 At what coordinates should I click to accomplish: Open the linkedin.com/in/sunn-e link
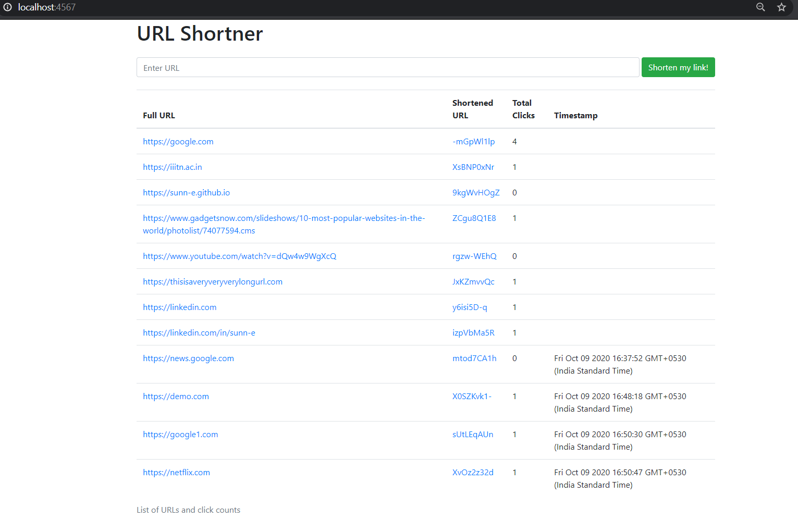(199, 332)
